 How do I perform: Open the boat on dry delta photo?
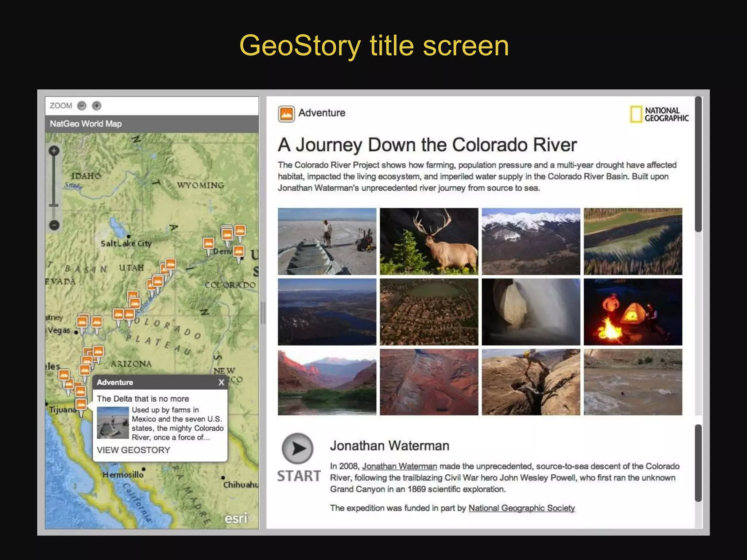327,241
